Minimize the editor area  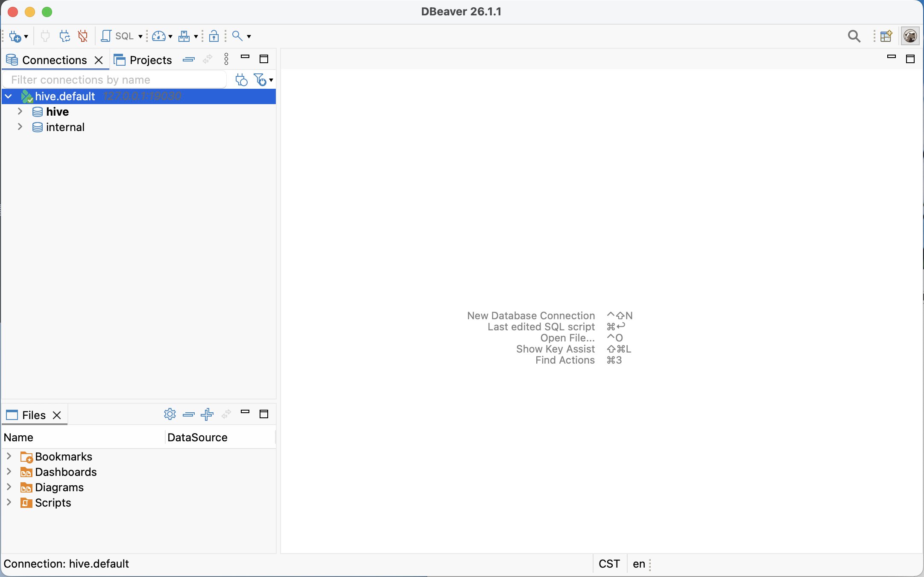pos(892,56)
